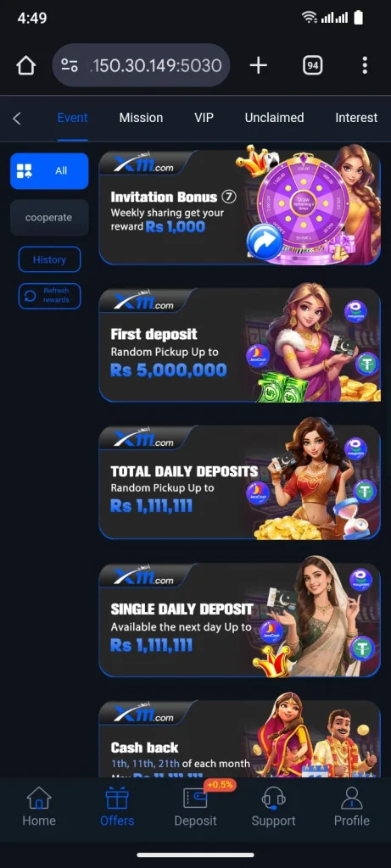The height and width of the screenshot is (868, 391).
Task: Open Support headset in the bottom bar
Action: pyautogui.click(x=273, y=807)
